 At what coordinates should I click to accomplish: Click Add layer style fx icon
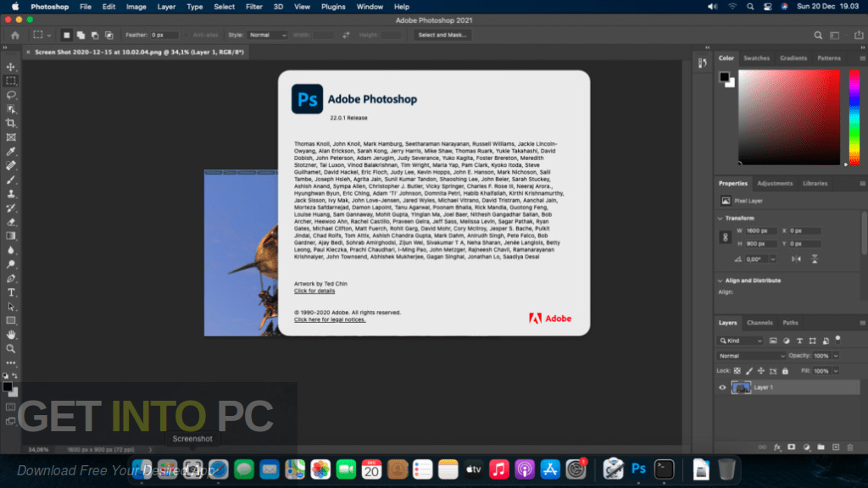(x=777, y=447)
